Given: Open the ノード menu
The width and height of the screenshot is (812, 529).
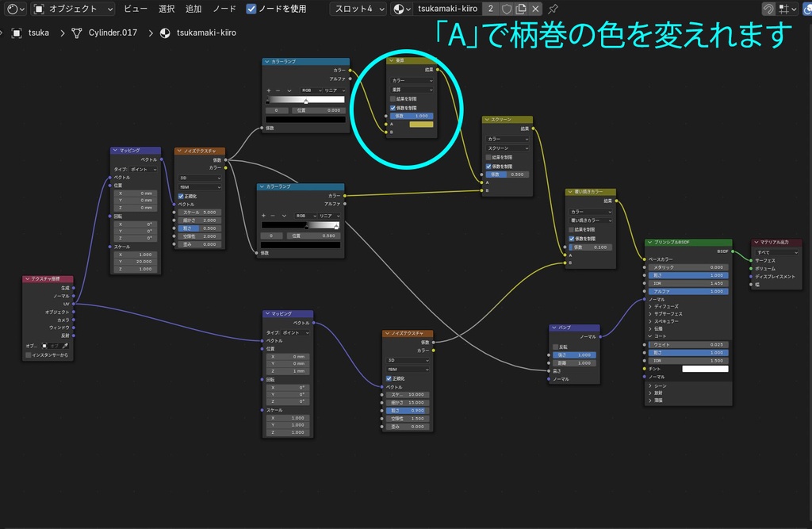Looking at the screenshot, I should (x=224, y=9).
